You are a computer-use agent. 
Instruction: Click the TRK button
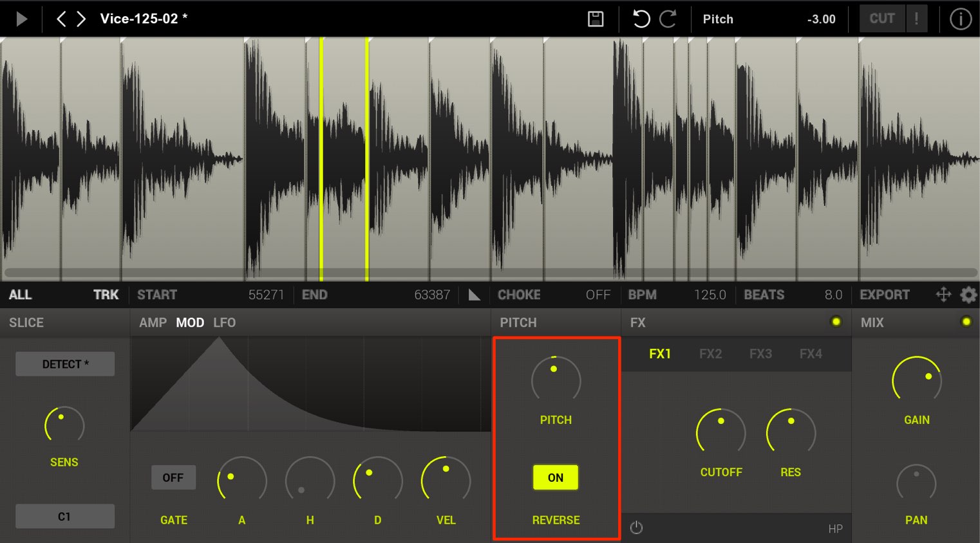(x=106, y=295)
